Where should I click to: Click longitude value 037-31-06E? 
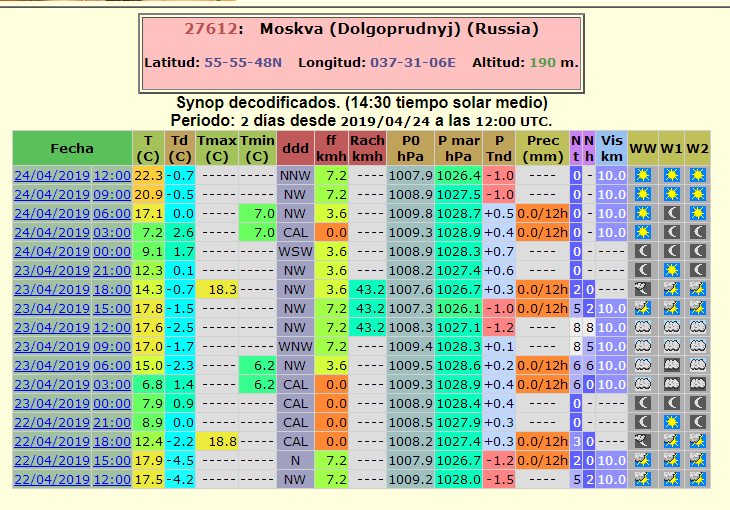413,63
